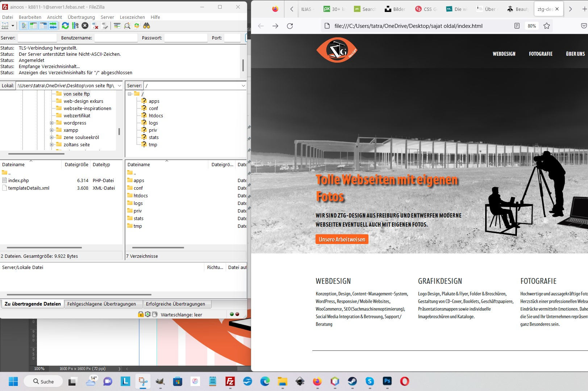Toggle remote directory tree display button

(x=43, y=26)
